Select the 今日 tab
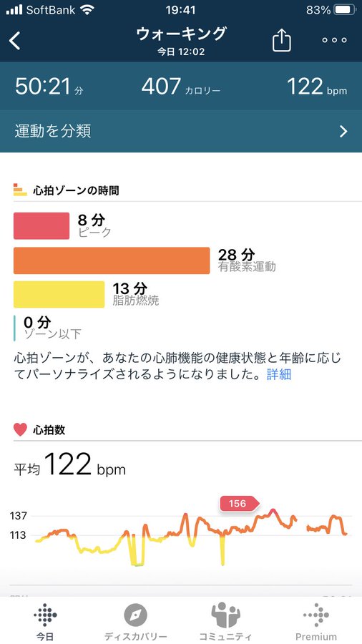The image size is (362, 644). 45,622
